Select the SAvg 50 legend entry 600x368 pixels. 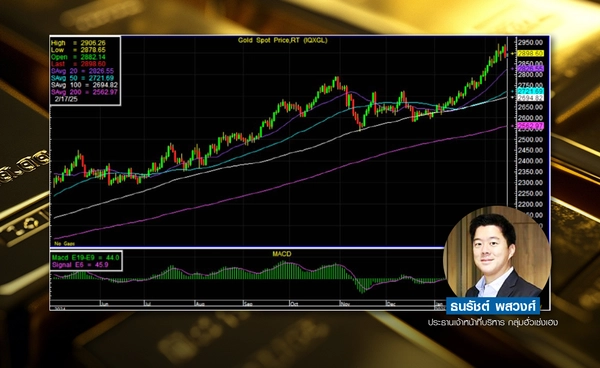click(x=82, y=78)
